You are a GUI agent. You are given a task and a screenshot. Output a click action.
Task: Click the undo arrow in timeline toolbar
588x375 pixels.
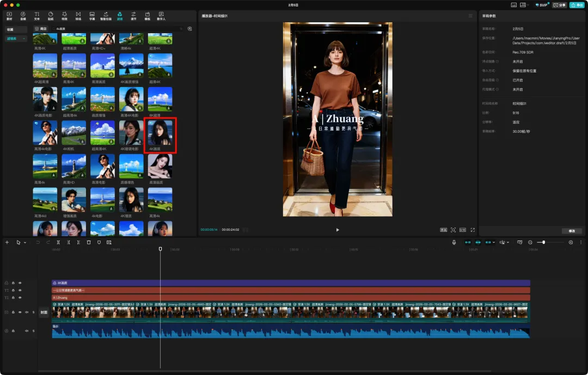pos(38,242)
